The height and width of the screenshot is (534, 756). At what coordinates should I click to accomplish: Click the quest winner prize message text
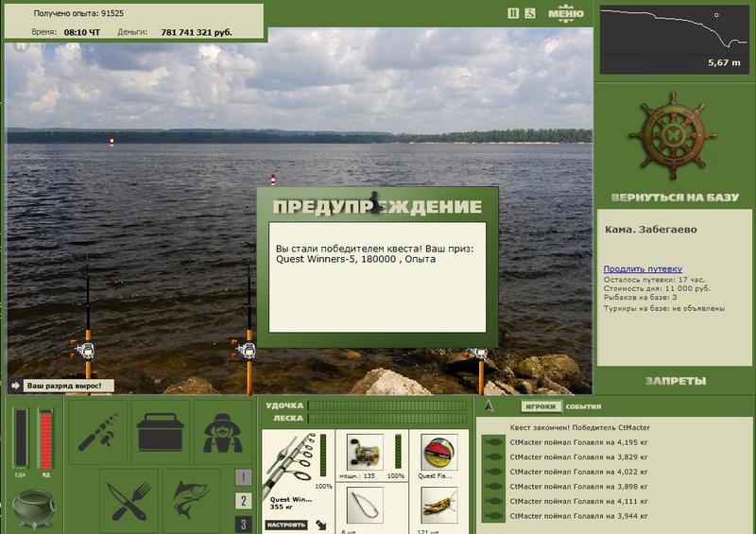tap(374, 253)
